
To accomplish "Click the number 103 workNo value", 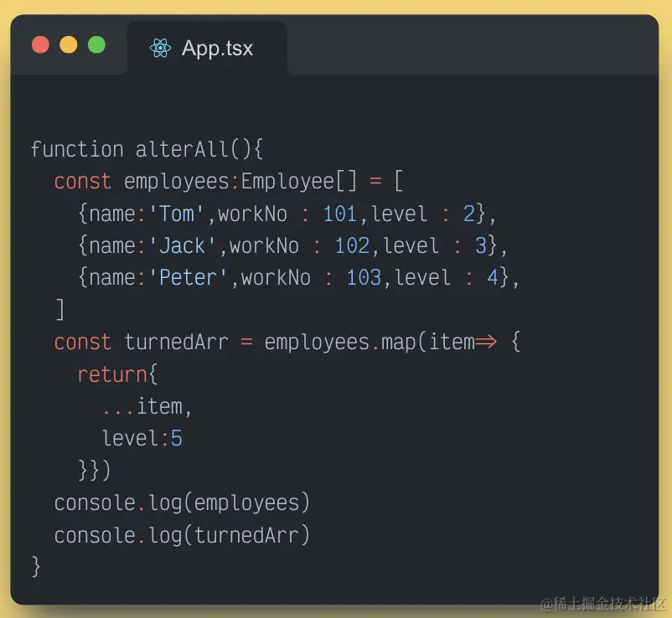I will 364,277.
